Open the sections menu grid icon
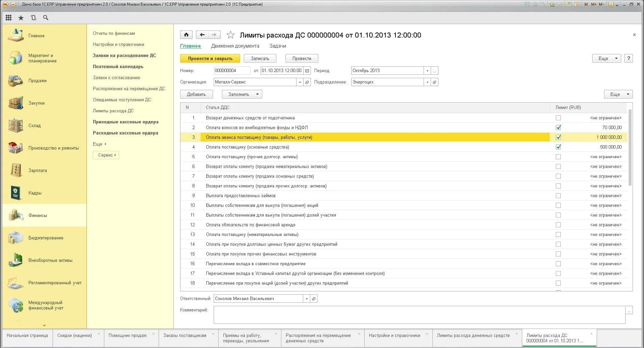 pyautogui.click(x=9, y=18)
